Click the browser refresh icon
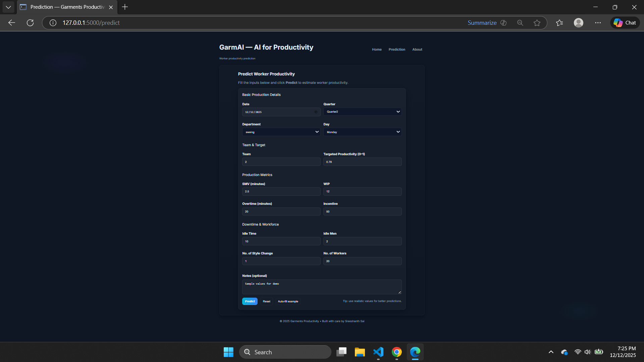The image size is (644, 362). pyautogui.click(x=30, y=23)
